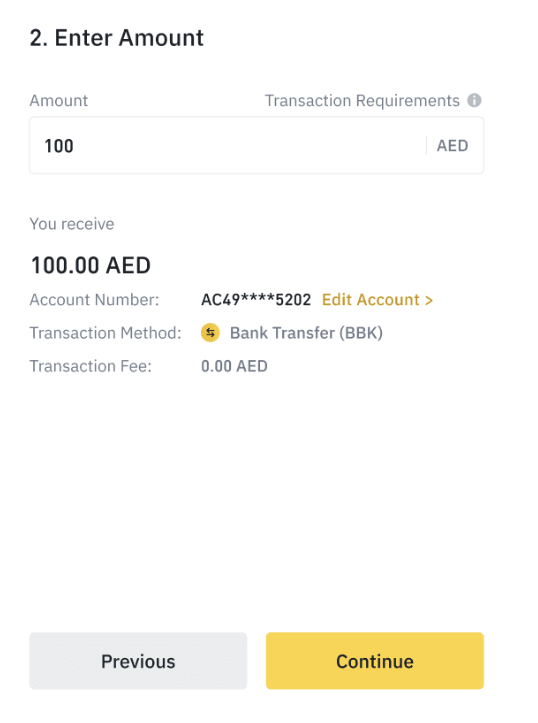The width and height of the screenshot is (538, 723).
Task: Click the Transaction Requirements info icon
Action: click(x=474, y=100)
